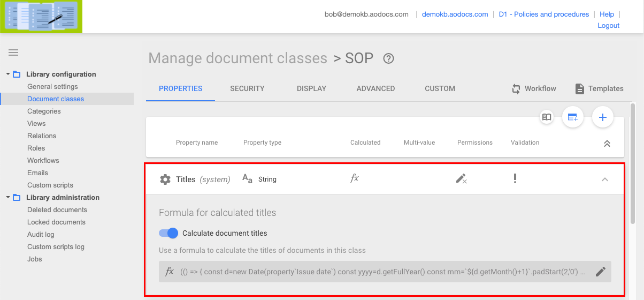This screenshot has width=644, height=300.
Task: Open Views in sidebar
Action: point(36,124)
